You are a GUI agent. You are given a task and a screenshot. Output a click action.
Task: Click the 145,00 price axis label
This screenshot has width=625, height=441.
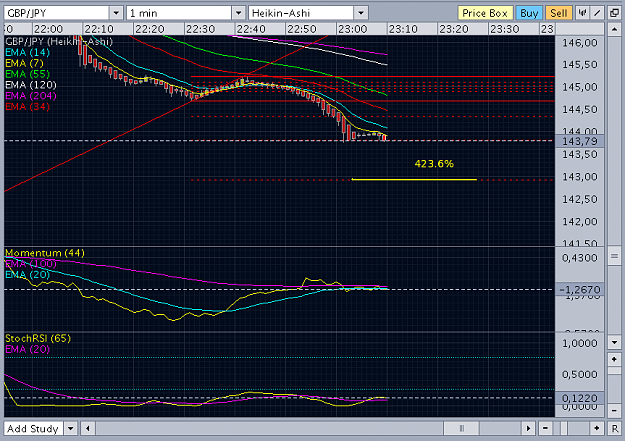[580, 87]
